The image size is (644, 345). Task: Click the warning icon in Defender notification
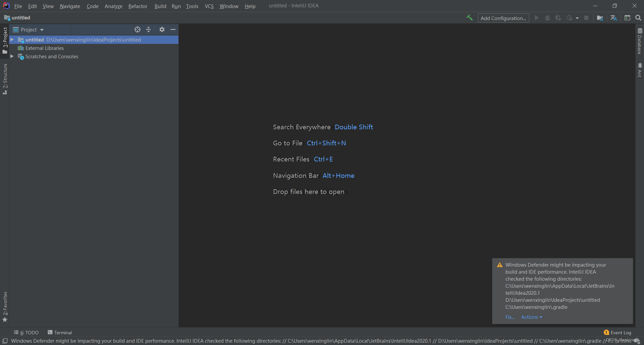pos(499,265)
